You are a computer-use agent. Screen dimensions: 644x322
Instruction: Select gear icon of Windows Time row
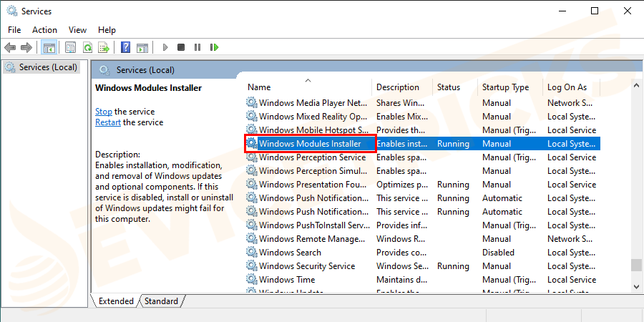[x=251, y=279]
